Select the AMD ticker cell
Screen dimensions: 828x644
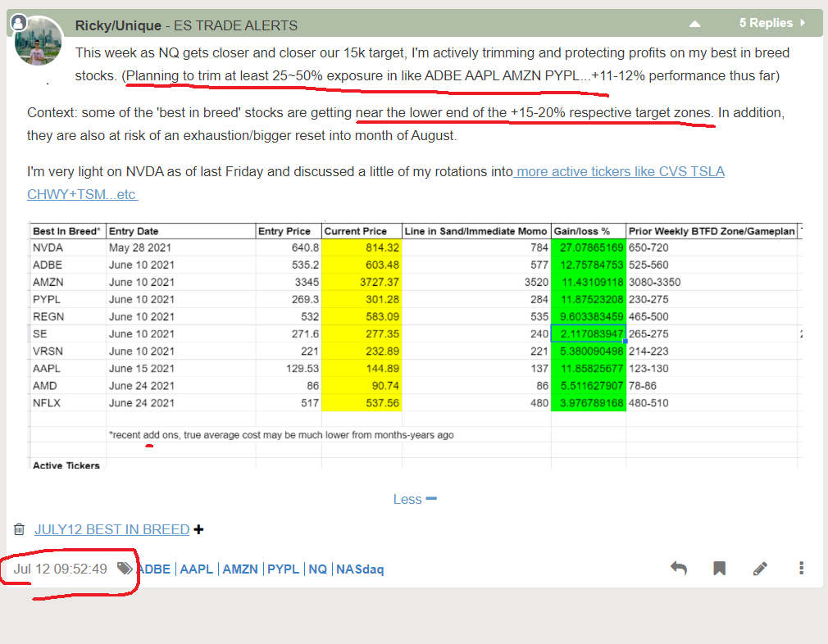click(x=68, y=385)
